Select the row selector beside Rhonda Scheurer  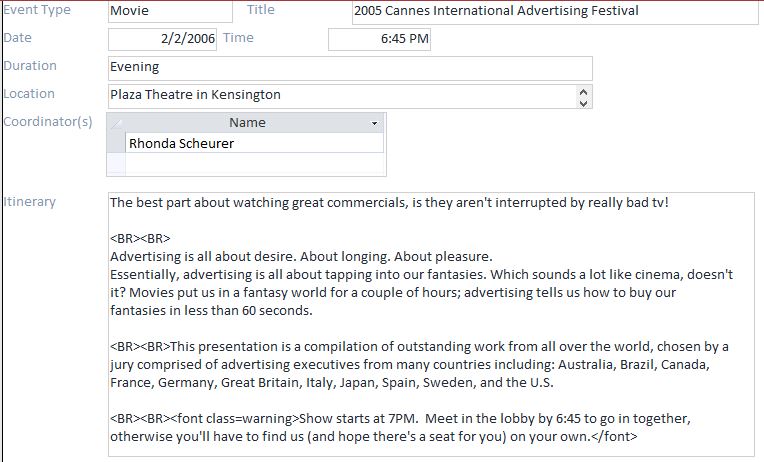click(x=116, y=143)
